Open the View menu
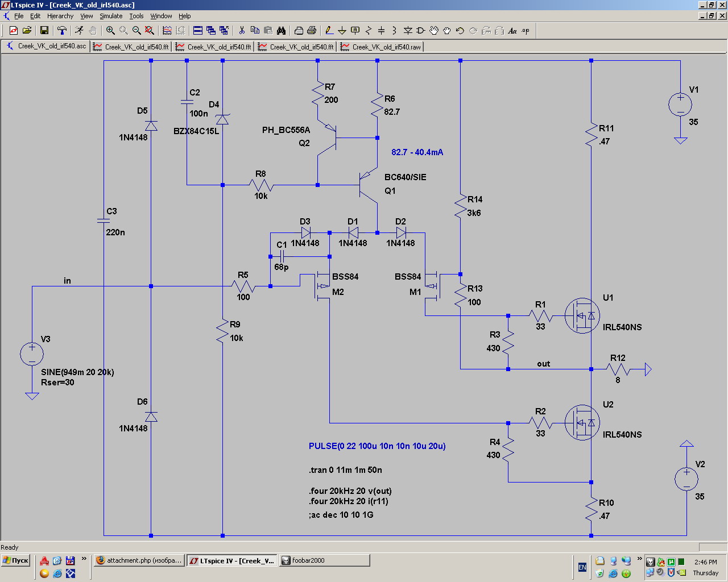 point(86,16)
